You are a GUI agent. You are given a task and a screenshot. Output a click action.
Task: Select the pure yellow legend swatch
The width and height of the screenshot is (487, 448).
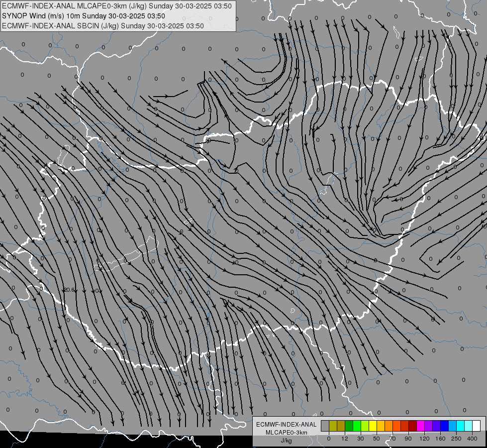[373, 426]
